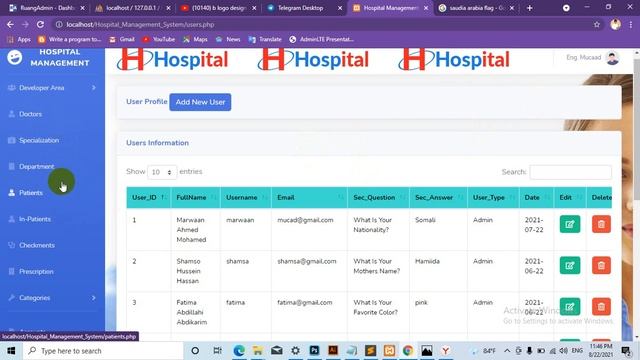Open YouTube bookmark

coord(158,39)
